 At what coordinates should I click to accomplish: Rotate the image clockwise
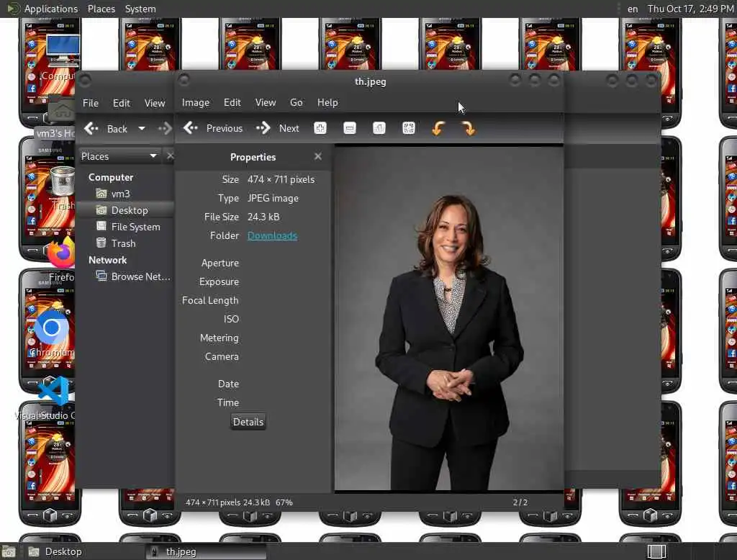tap(468, 128)
